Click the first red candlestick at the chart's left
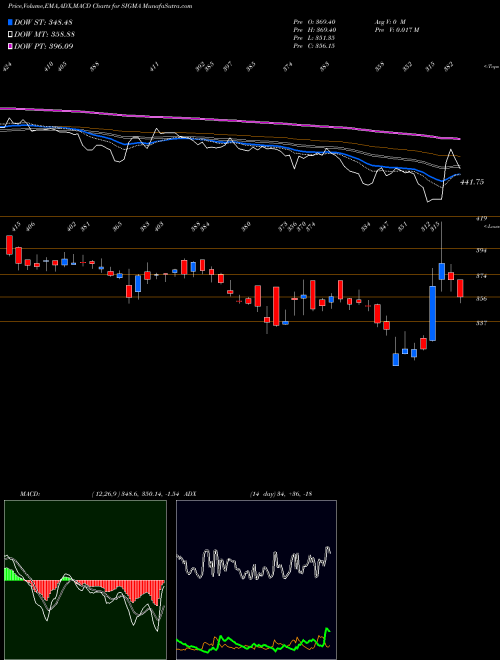This screenshot has width=500, height=660. point(9,245)
